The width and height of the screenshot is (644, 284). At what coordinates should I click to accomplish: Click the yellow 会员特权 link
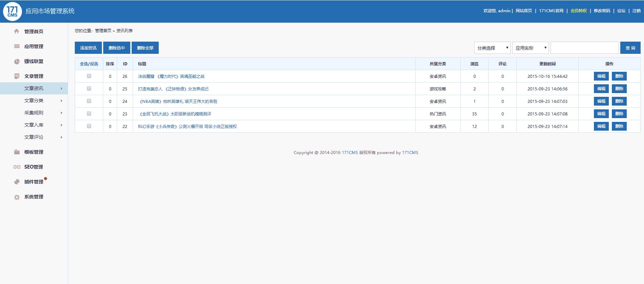[x=578, y=11]
